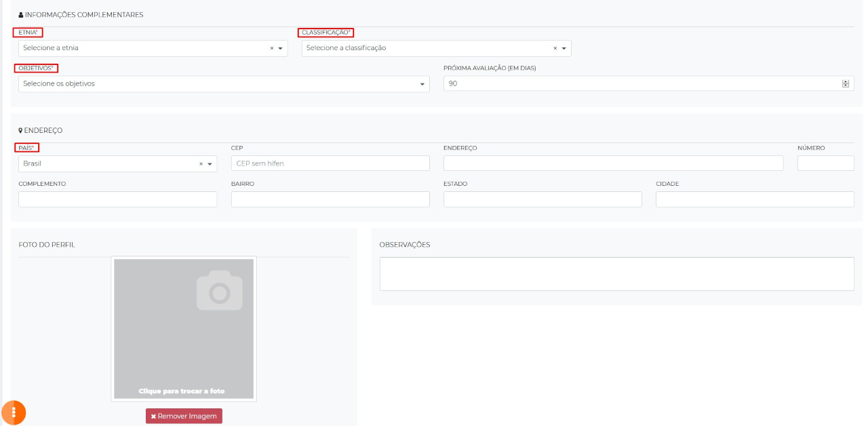Clear the Etnia selection with the x icon
This screenshot has width=868, height=426.
272,48
